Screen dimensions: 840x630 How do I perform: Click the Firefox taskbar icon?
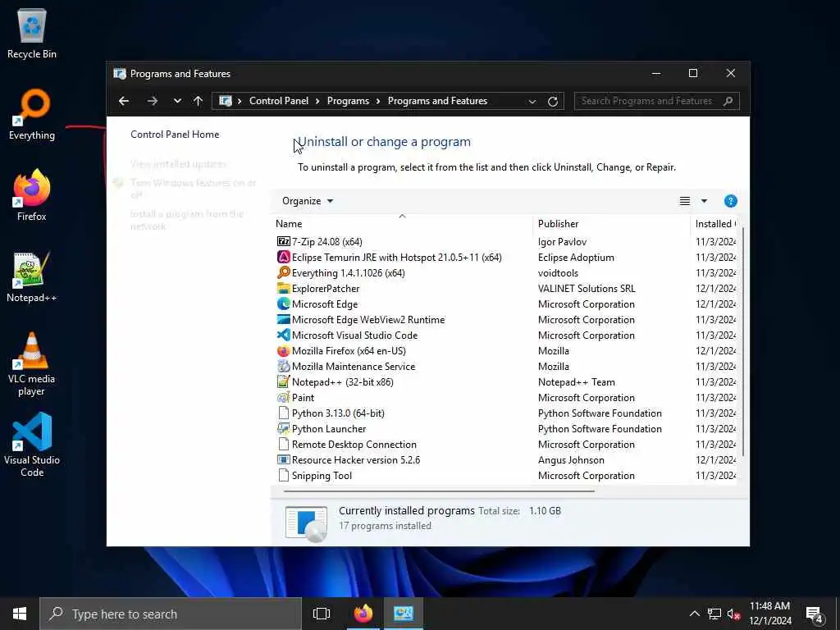[363, 614]
